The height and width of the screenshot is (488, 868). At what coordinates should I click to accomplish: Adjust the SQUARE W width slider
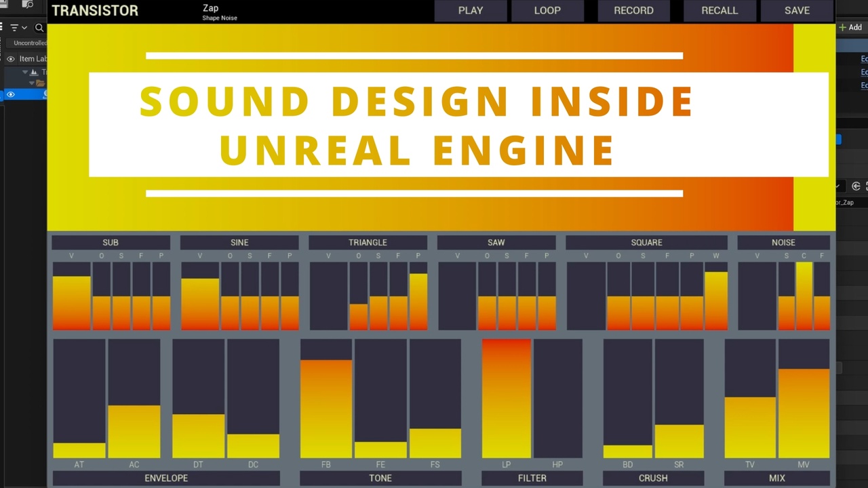coord(716,296)
